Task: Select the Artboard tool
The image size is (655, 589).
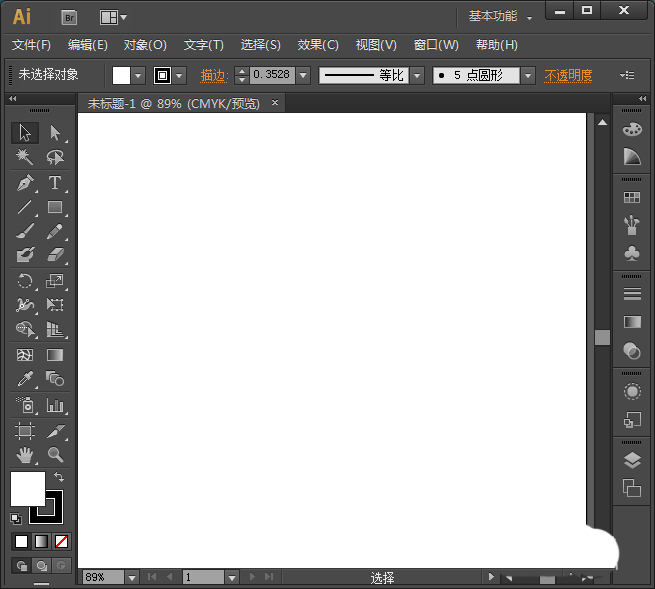Action: [x=25, y=431]
